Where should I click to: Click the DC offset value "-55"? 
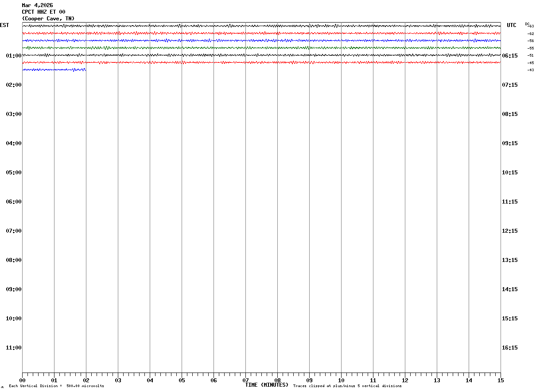[530, 48]
